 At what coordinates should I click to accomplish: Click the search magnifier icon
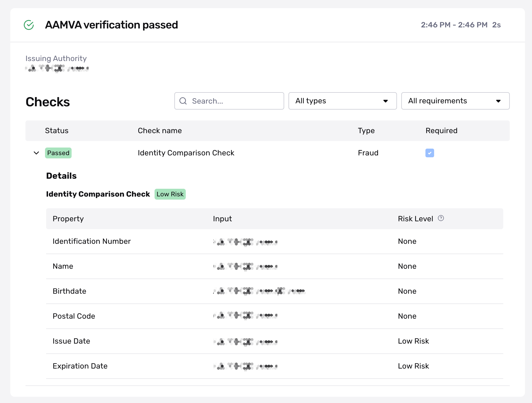coord(183,101)
